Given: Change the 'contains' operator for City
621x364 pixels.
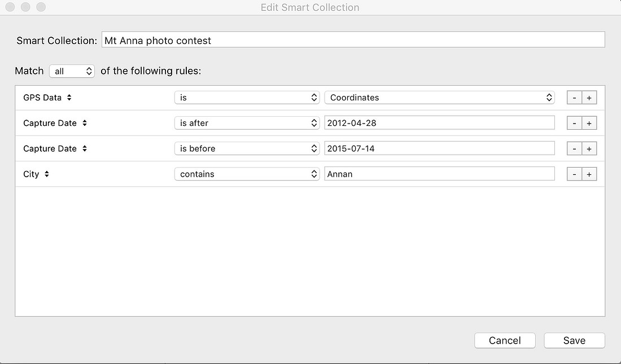Looking at the screenshot, I should 247,174.
